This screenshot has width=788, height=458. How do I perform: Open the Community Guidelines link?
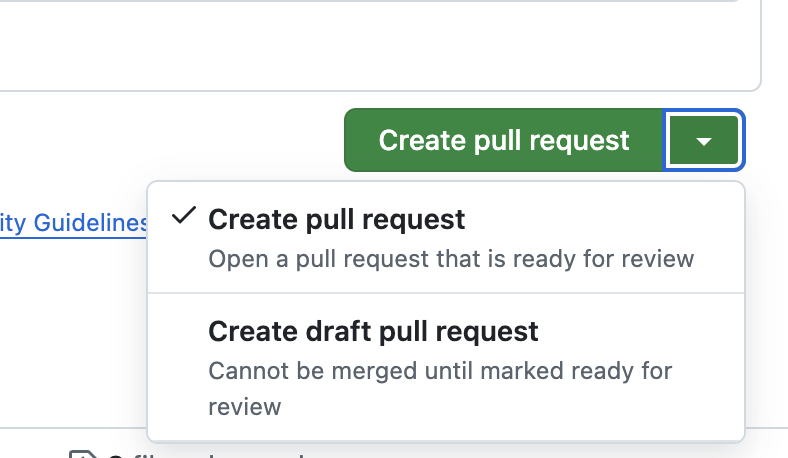pos(75,223)
